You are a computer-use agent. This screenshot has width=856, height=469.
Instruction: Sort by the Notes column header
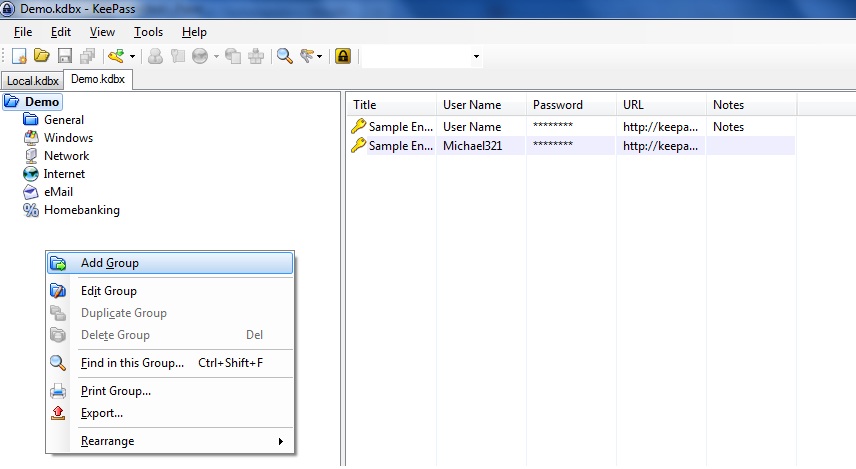[752, 105]
